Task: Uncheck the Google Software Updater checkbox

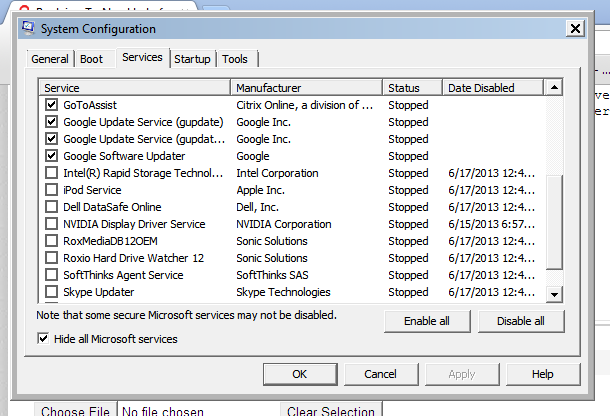Action: coord(51,156)
